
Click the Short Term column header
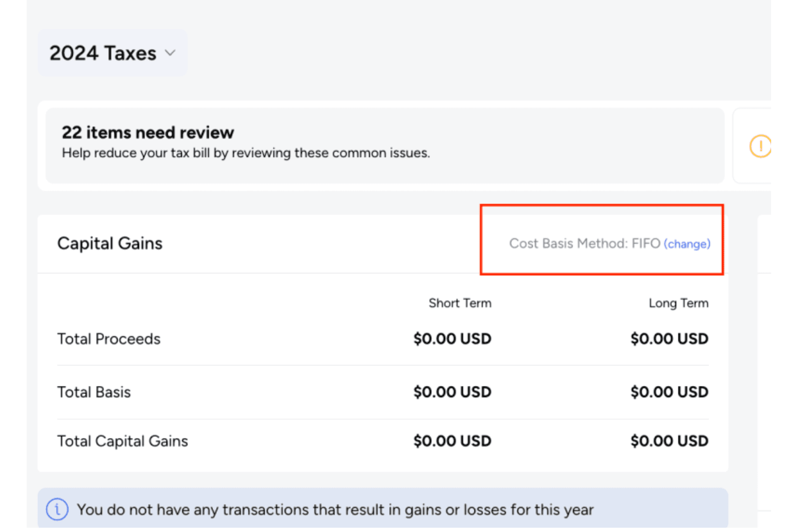coord(460,303)
